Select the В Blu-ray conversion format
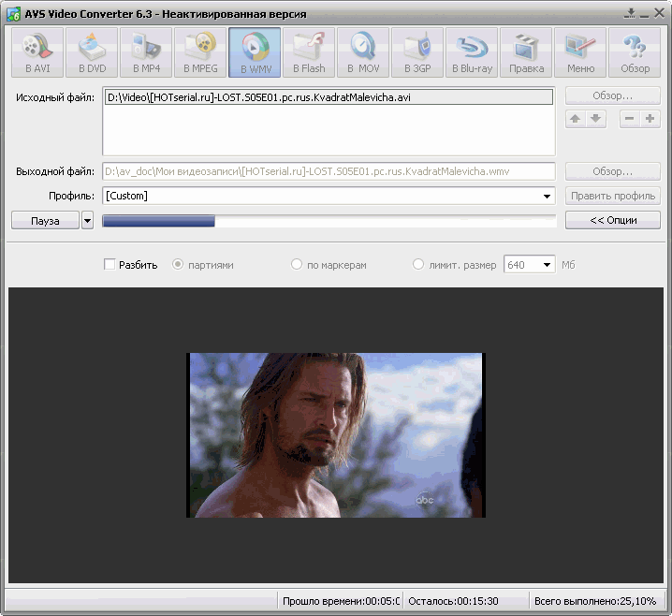This screenshot has height=616, width=672. click(472, 52)
